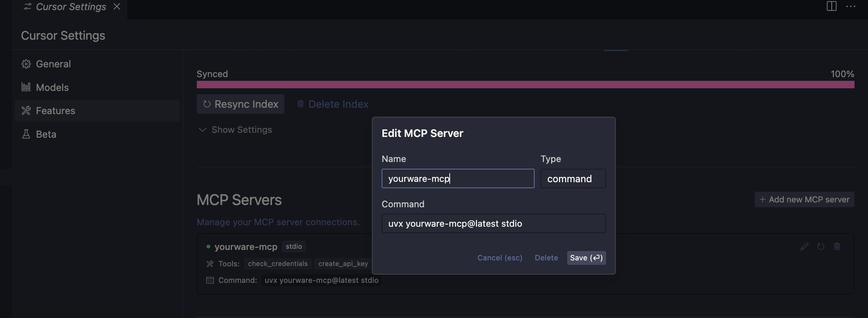Open General settings section
This screenshot has width=868, height=318.
[53, 64]
